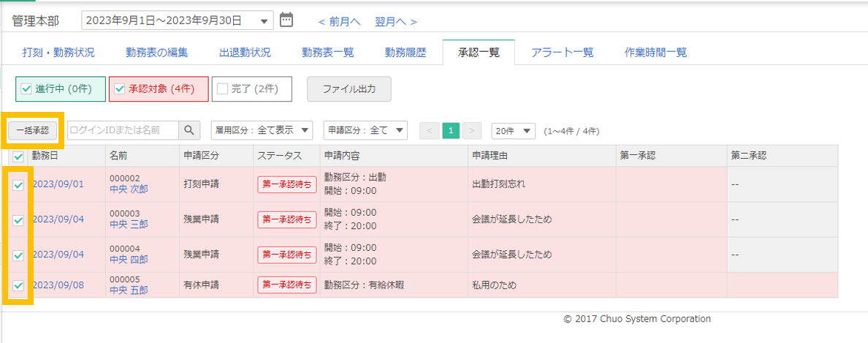Image resolution: width=868 pixels, height=343 pixels.
Task: Go to previous page arrow
Action: tap(430, 131)
